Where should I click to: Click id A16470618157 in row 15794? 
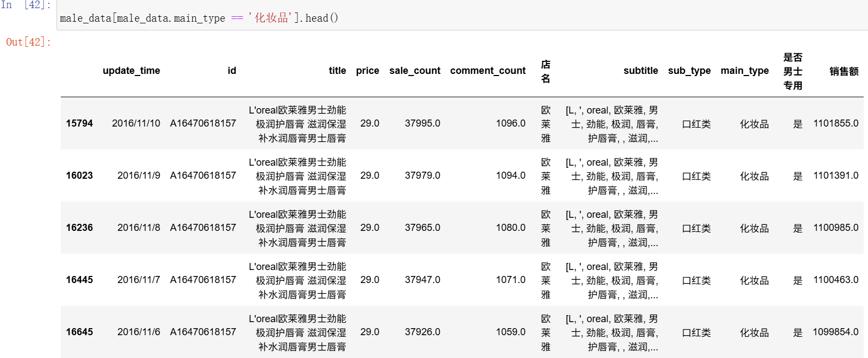pyautogui.click(x=203, y=123)
